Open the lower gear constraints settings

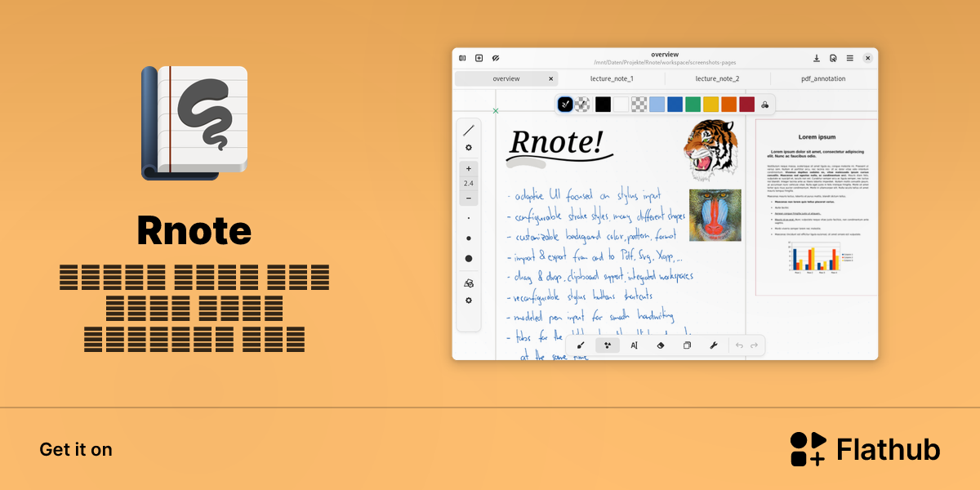[x=469, y=301]
